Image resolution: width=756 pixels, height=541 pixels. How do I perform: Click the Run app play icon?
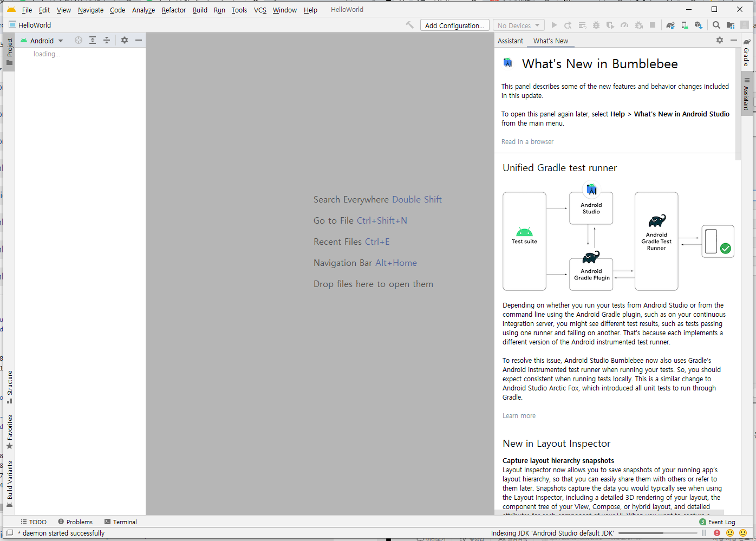tap(554, 25)
